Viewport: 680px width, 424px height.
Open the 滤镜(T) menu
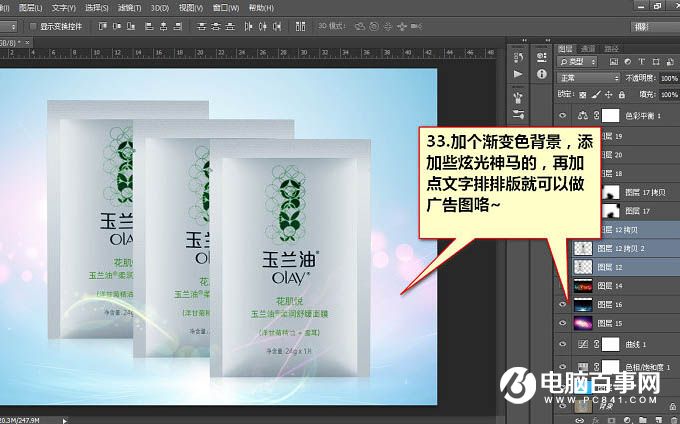(x=129, y=8)
